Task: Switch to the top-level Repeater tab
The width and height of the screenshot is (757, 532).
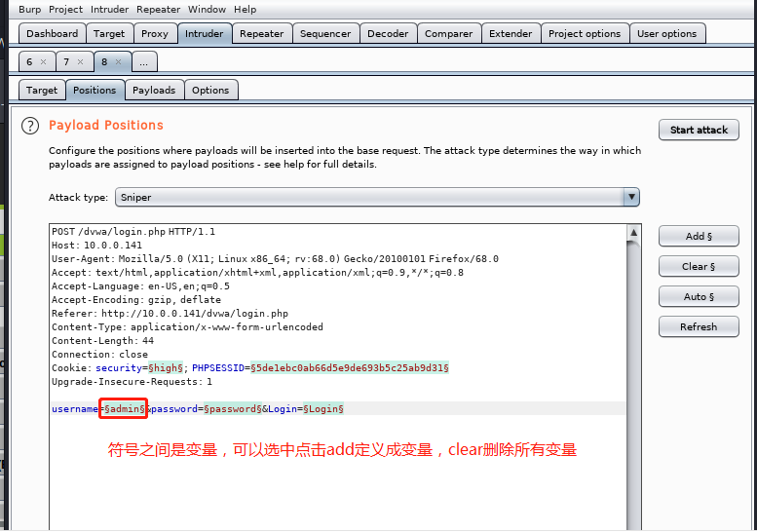Action: (x=262, y=33)
